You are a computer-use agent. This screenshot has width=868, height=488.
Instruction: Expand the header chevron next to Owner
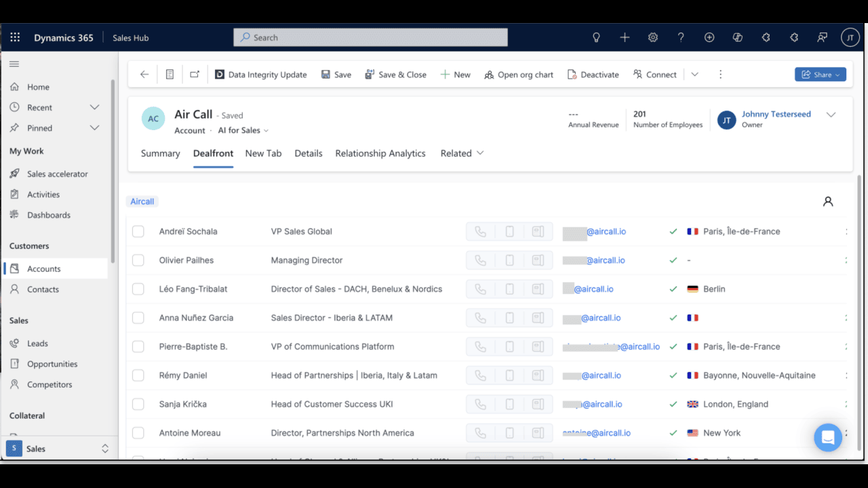point(831,115)
